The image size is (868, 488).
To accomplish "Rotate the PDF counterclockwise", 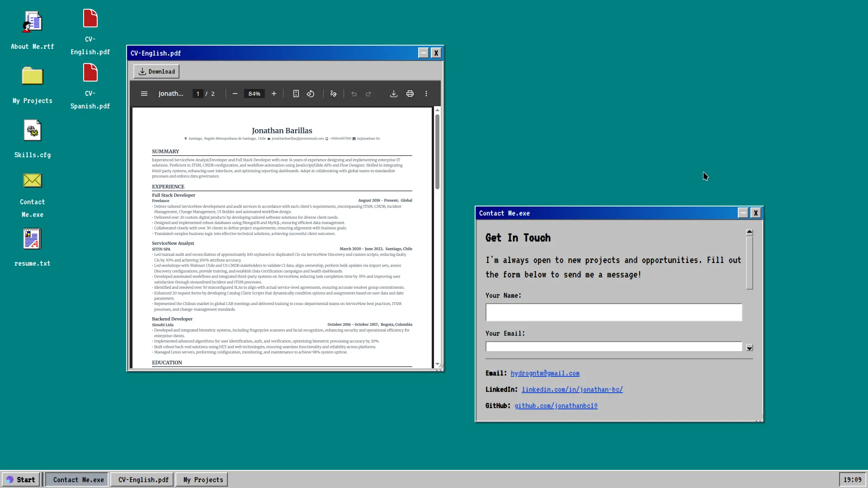I will click(x=311, y=94).
